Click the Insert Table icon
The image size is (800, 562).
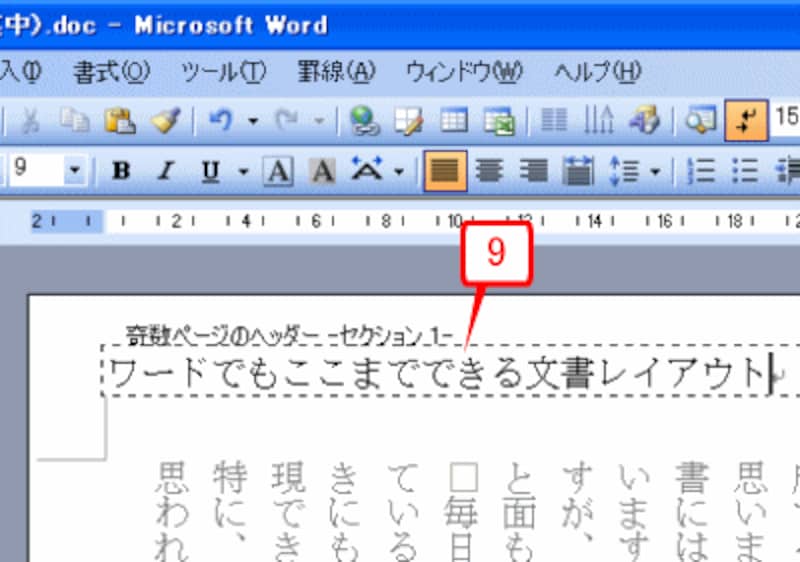pos(454,121)
